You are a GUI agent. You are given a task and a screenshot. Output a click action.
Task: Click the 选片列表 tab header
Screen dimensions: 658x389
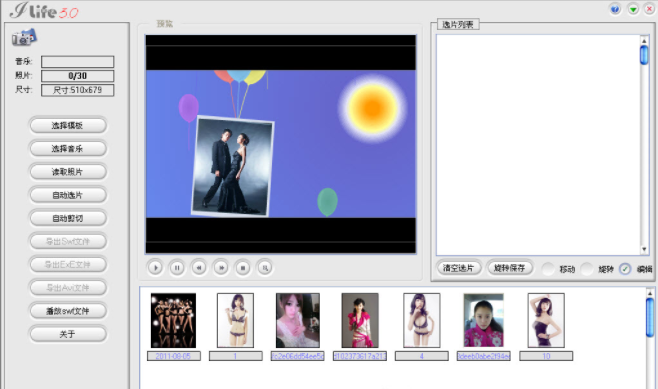click(458, 24)
